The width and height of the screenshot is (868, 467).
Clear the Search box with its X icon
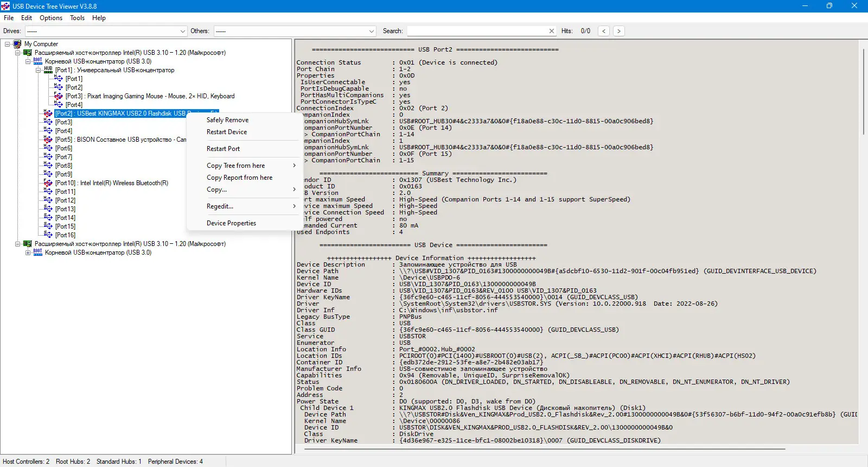click(x=552, y=31)
